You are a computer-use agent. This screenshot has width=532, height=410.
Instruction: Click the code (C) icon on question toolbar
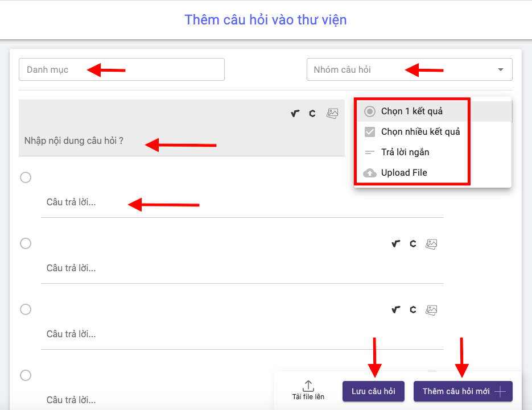pyautogui.click(x=312, y=113)
